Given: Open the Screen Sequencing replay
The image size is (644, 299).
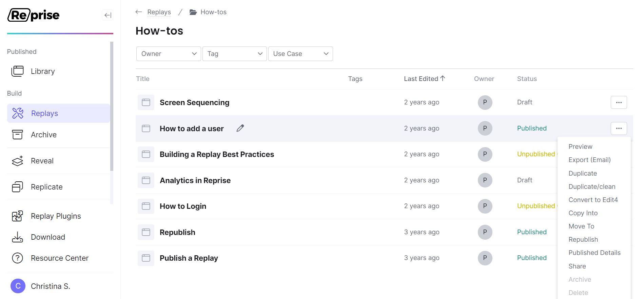Looking at the screenshot, I should pyautogui.click(x=194, y=102).
